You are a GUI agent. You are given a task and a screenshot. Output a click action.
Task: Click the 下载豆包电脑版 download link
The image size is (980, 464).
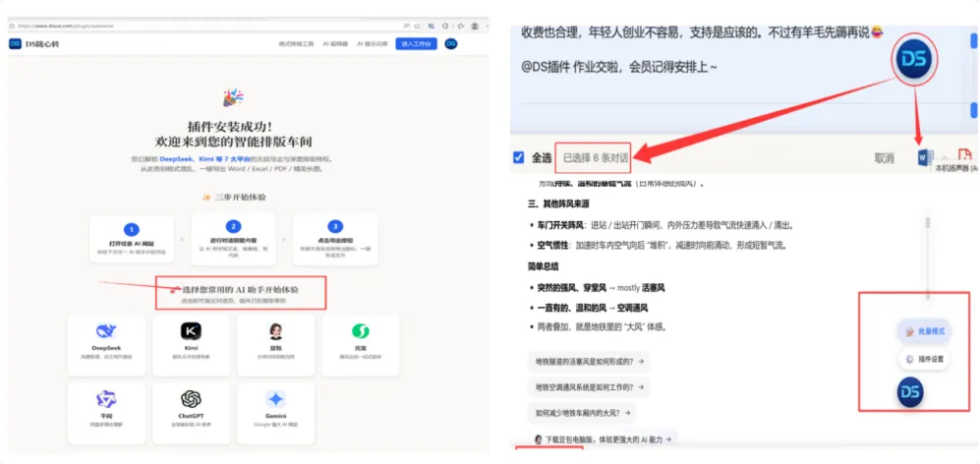[604, 439]
